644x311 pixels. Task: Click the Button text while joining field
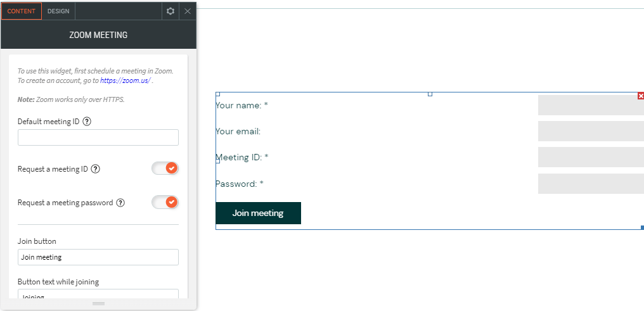click(x=98, y=295)
